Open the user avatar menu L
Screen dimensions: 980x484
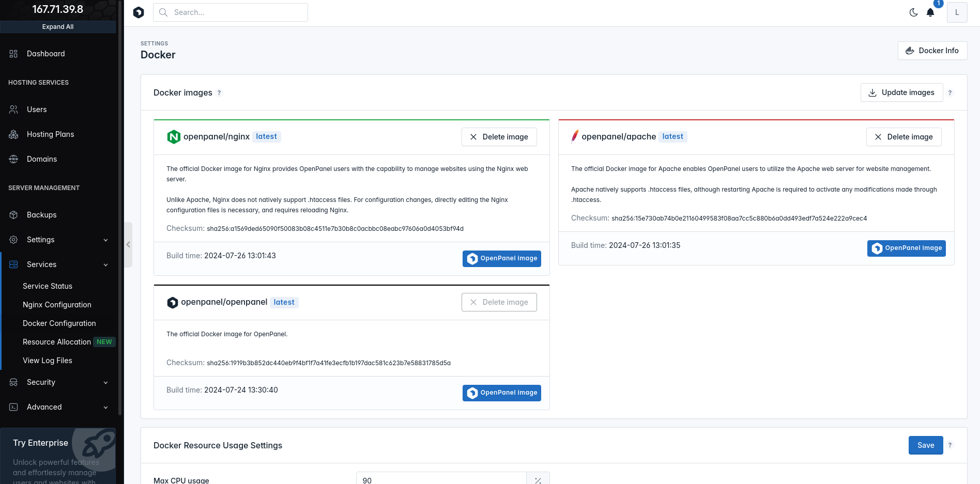click(x=957, y=12)
